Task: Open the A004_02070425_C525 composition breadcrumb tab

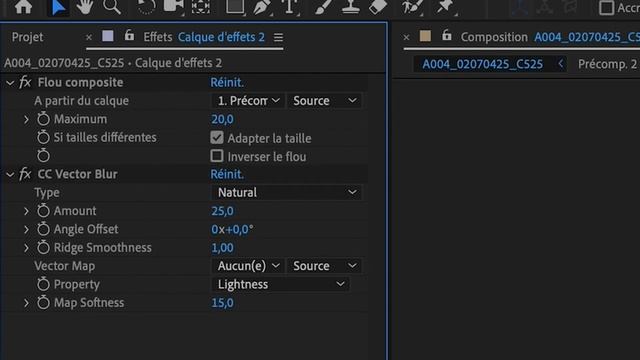Action: click(x=482, y=64)
